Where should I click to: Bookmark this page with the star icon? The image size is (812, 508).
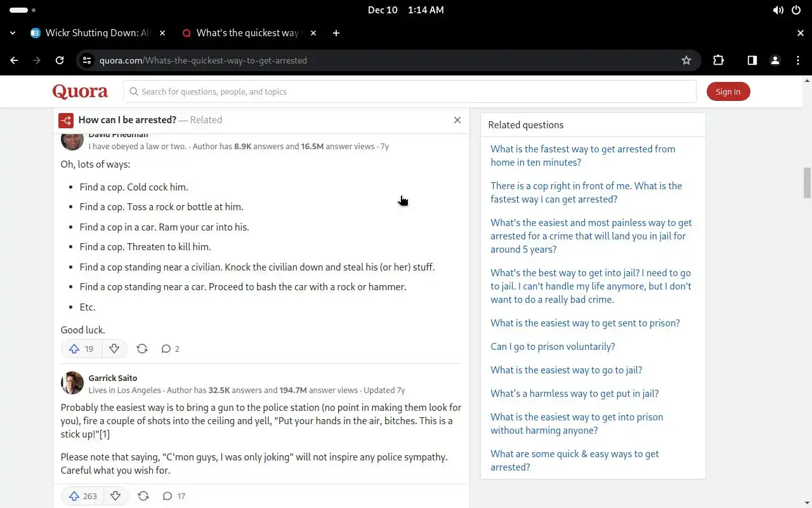click(x=686, y=60)
